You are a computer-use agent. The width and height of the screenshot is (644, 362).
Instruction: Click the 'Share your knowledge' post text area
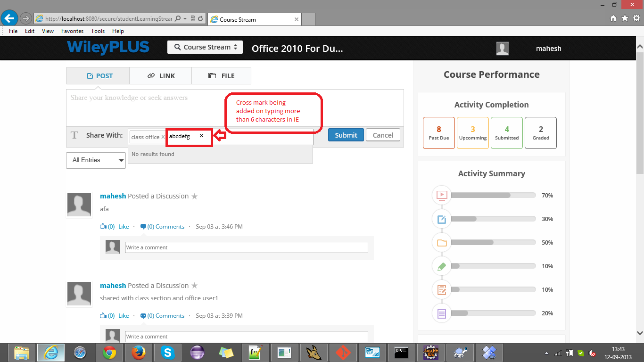235,107
